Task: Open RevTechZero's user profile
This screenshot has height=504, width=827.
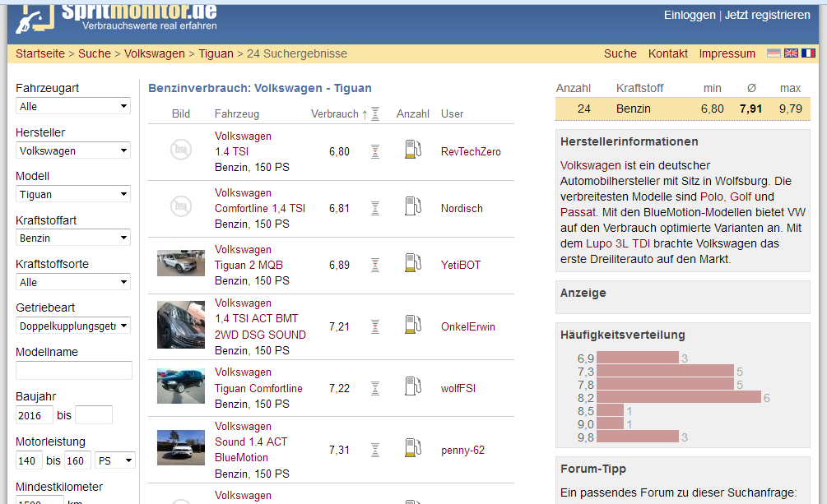Action: [471, 152]
